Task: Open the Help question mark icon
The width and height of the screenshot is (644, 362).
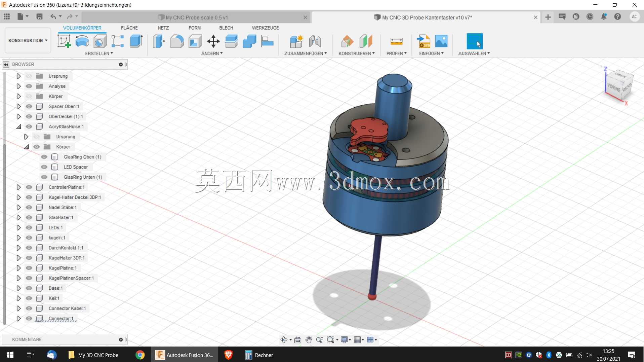Action: pyautogui.click(x=617, y=16)
